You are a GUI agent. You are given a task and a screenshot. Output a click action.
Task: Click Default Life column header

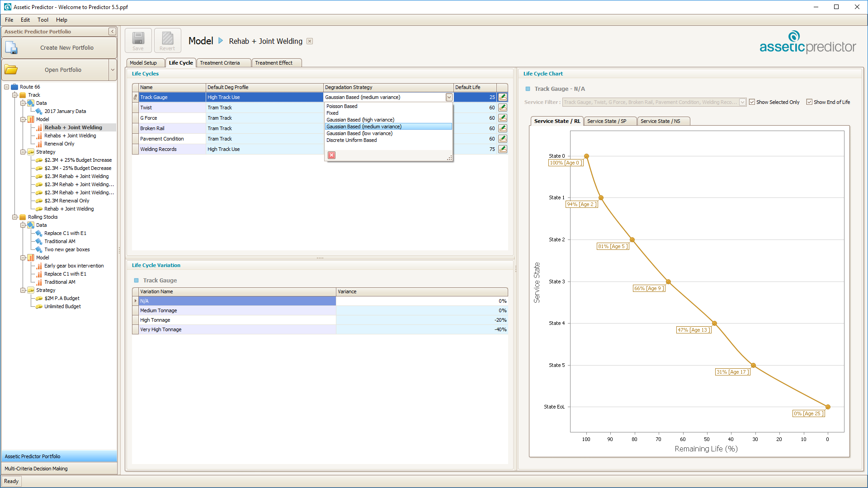(475, 87)
